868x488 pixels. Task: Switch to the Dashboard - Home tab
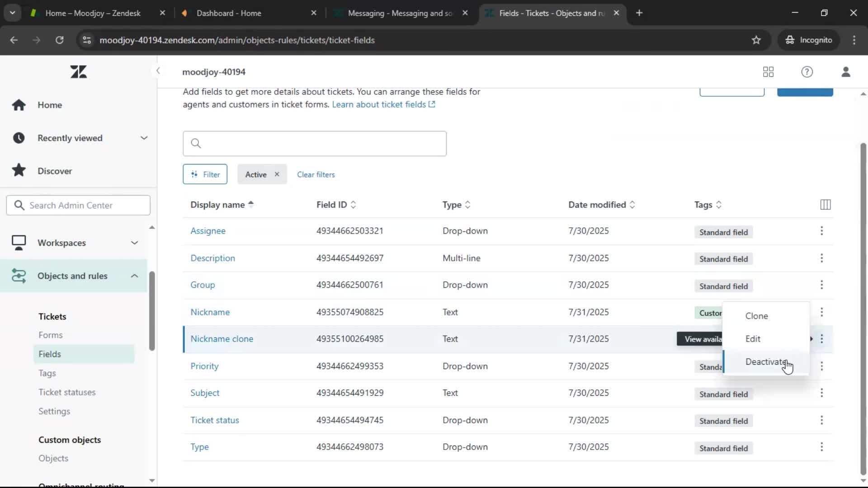click(x=229, y=13)
